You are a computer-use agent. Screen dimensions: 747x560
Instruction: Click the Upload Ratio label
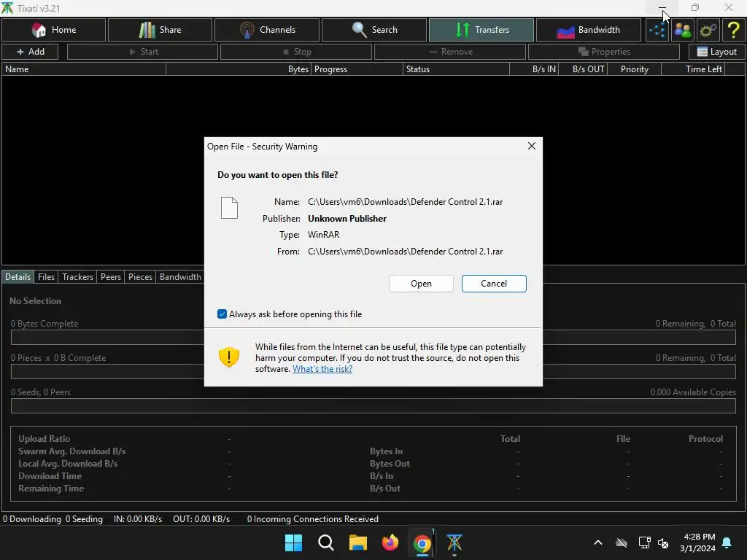coord(44,438)
